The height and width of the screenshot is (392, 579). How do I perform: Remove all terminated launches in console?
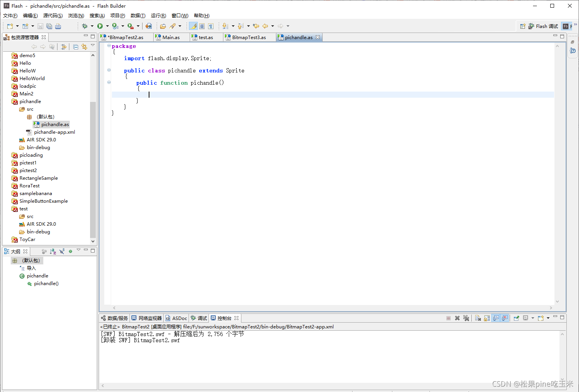(x=466, y=318)
